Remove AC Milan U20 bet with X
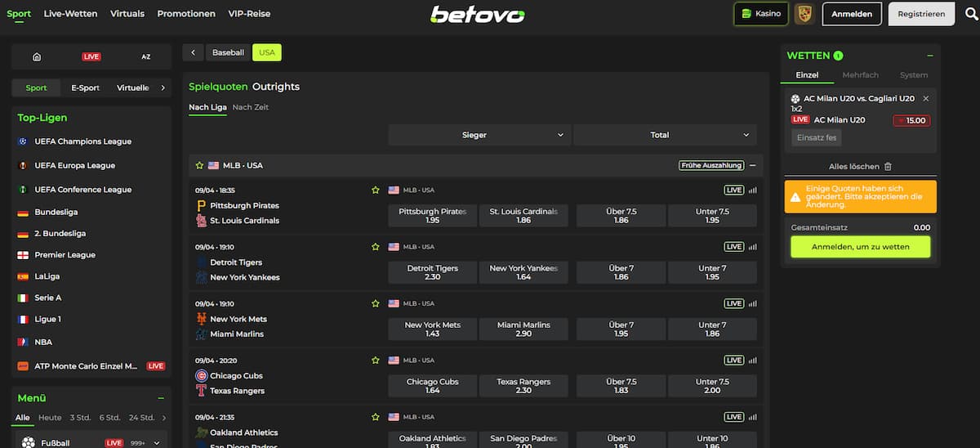The width and height of the screenshot is (980, 448). pyautogui.click(x=925, y=98)
